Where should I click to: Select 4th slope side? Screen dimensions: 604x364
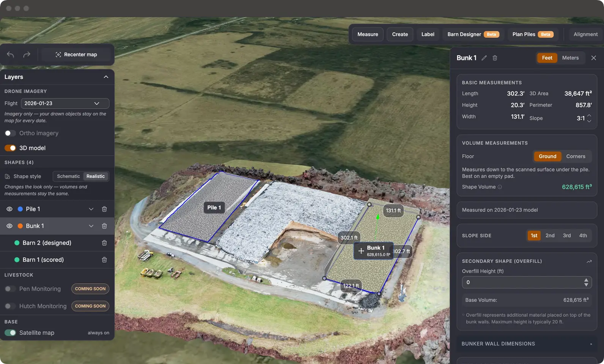(583, 235)
